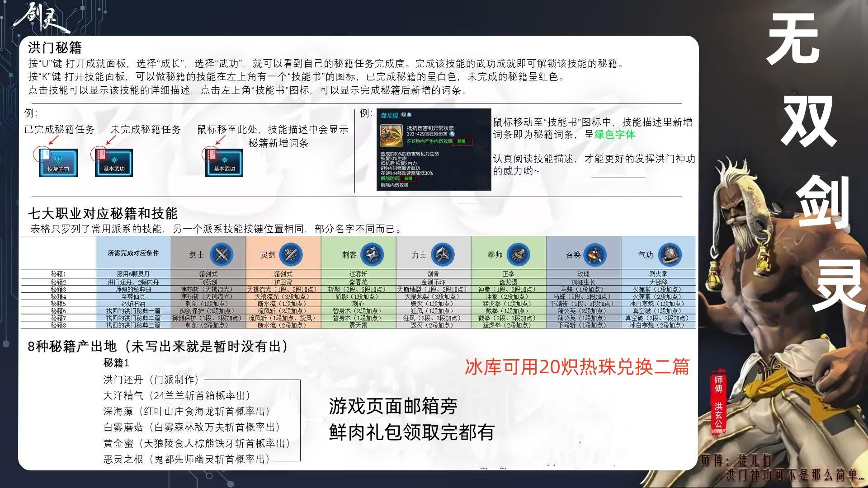The width and height of the screenshot is (868, 488).
Task: Click the 真空破（1段加点） cell
Action: pyautogui.click(x=659, y=311)
